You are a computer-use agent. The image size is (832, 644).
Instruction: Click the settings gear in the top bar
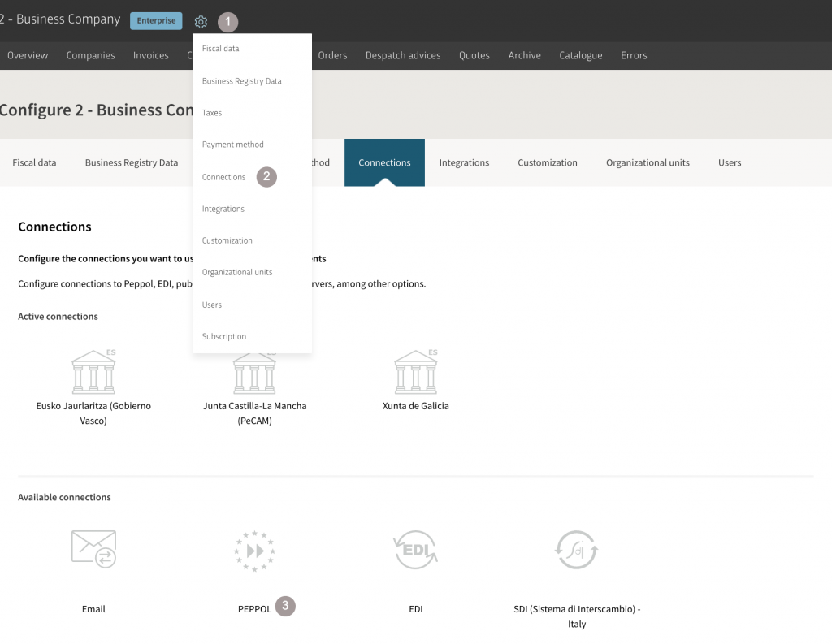tap(201, 21)
